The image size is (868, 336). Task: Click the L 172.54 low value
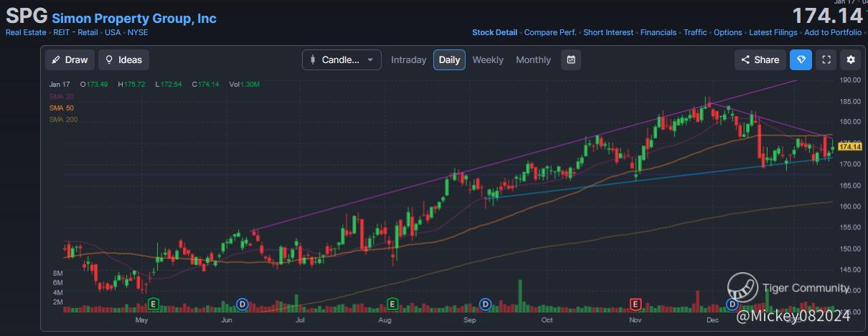169,85
